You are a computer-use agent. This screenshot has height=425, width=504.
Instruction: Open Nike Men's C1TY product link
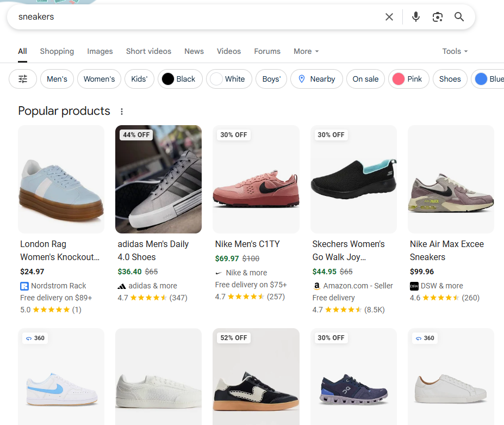coord(247,244)
